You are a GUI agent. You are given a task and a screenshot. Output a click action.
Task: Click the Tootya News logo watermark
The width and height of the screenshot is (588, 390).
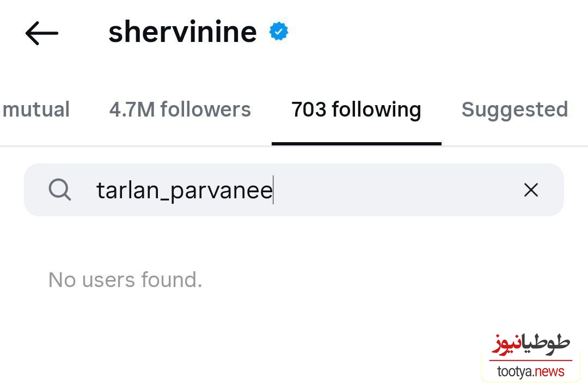coord(531,356)
